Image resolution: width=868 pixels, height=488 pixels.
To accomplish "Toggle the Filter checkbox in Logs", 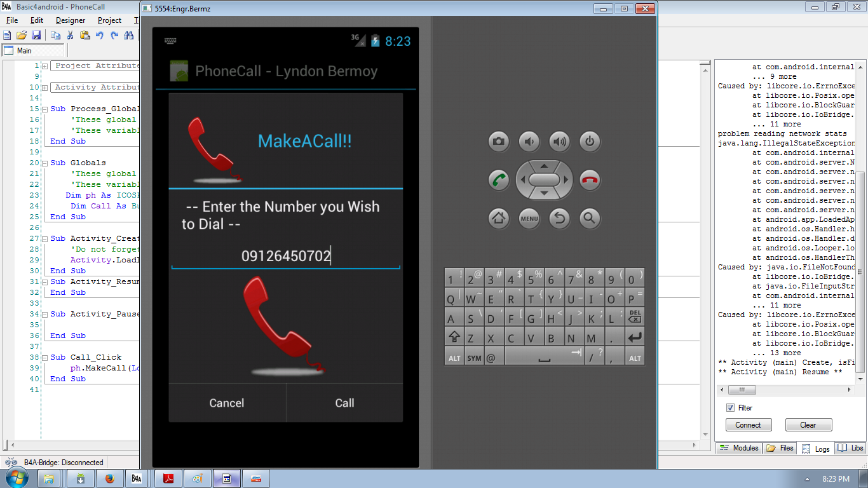I will tap(731, 408).
